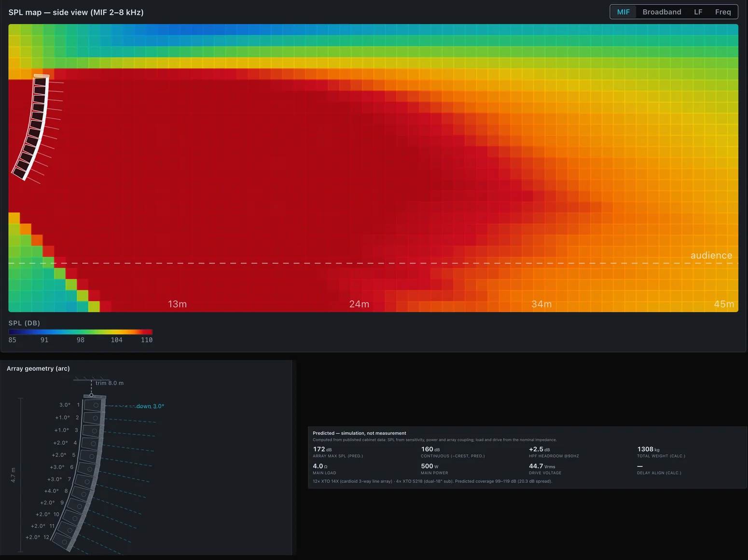Click the "160 dB" continuous SPL value
Viewport: 748px width, 560px height.
coord(430,449)
